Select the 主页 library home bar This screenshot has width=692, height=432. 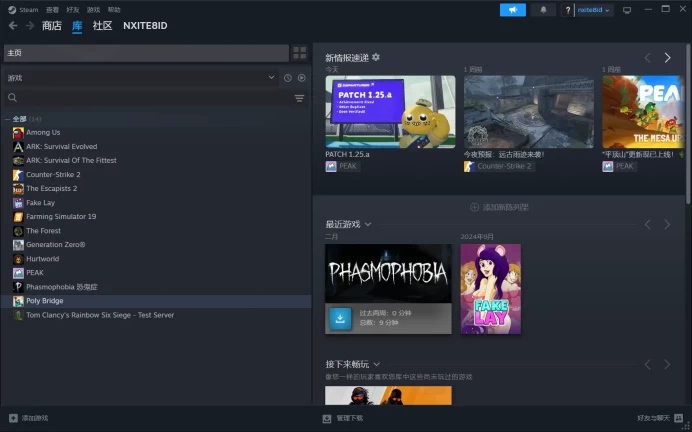pos(146,53)
